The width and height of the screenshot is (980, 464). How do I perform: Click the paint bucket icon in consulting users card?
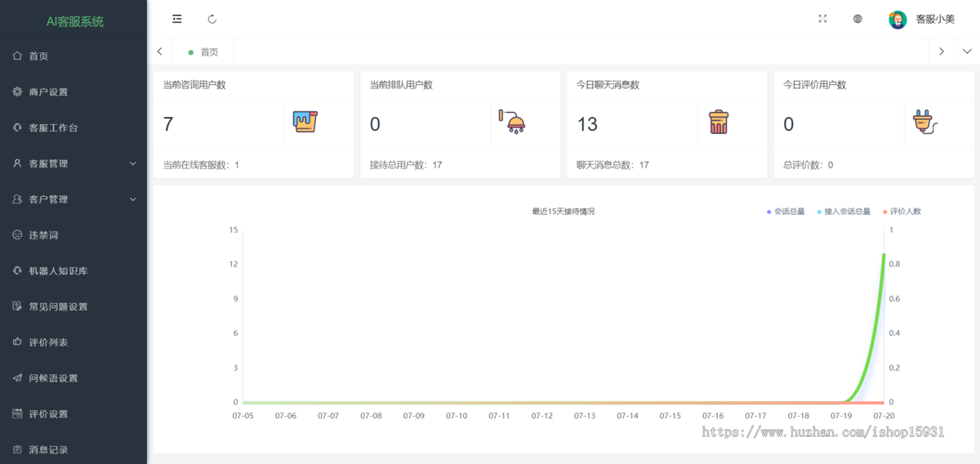[x=305, y=123]
